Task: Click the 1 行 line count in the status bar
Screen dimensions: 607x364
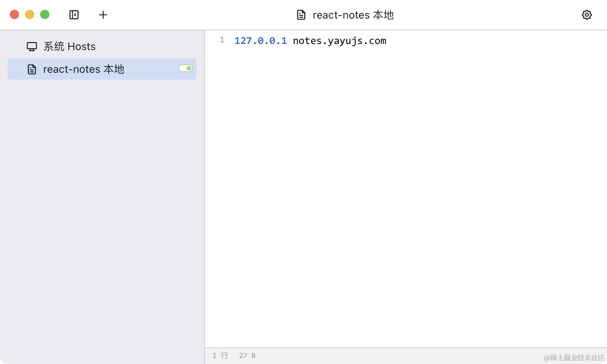Action: coord(220,356)
